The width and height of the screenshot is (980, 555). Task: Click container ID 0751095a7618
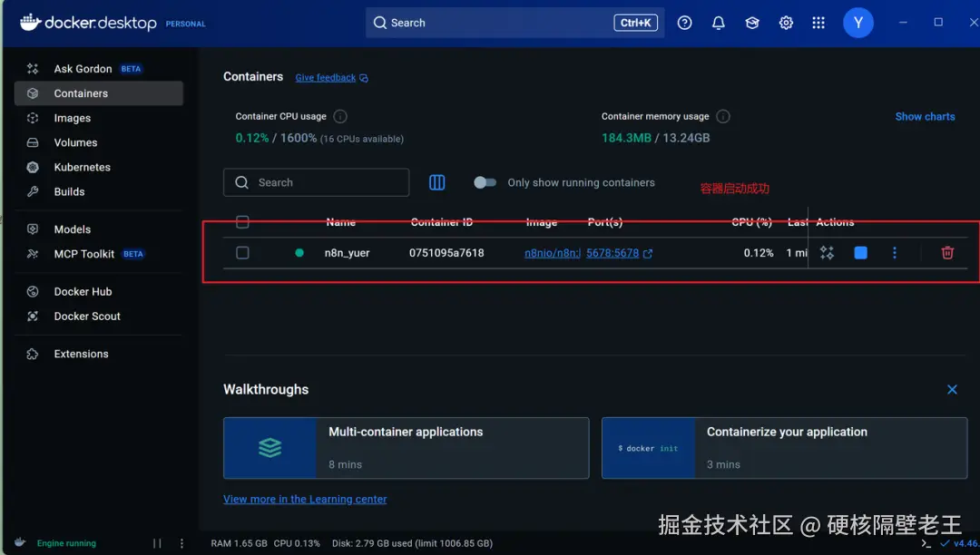(x=446, y=253)
